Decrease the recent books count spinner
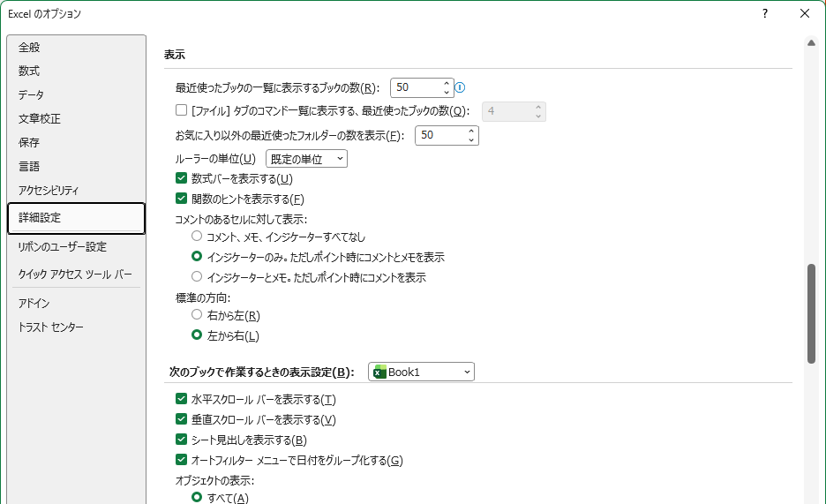 tap(447, 92)
